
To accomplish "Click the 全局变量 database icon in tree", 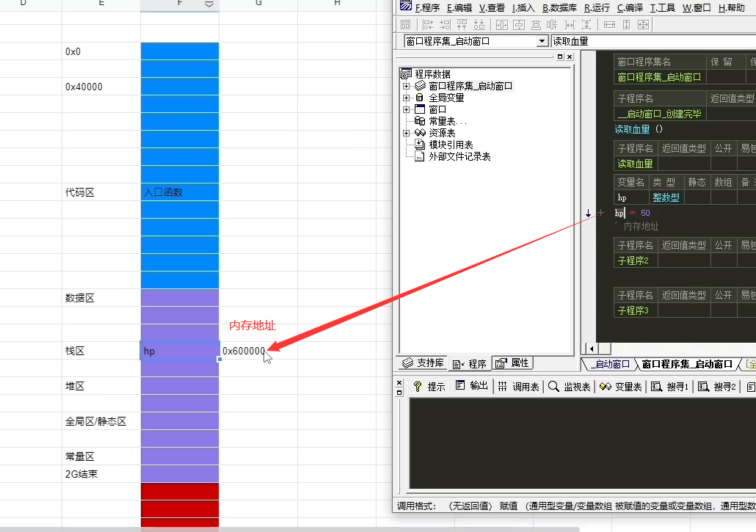I will click(419, 98).
